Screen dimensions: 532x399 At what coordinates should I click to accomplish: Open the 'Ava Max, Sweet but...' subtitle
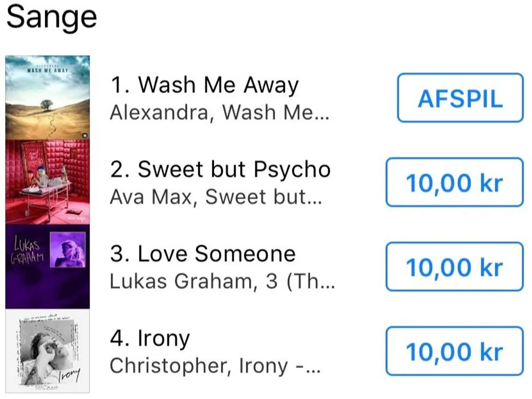tap(216, 197)
